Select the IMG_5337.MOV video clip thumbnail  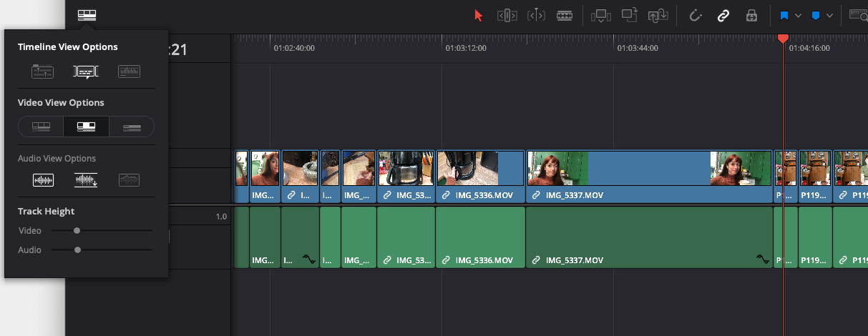[x=649, y=169]
